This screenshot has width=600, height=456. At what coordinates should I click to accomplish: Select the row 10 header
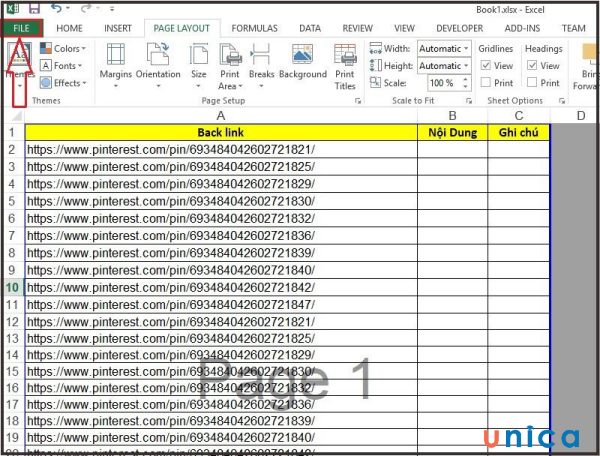(x=13, y=287)
